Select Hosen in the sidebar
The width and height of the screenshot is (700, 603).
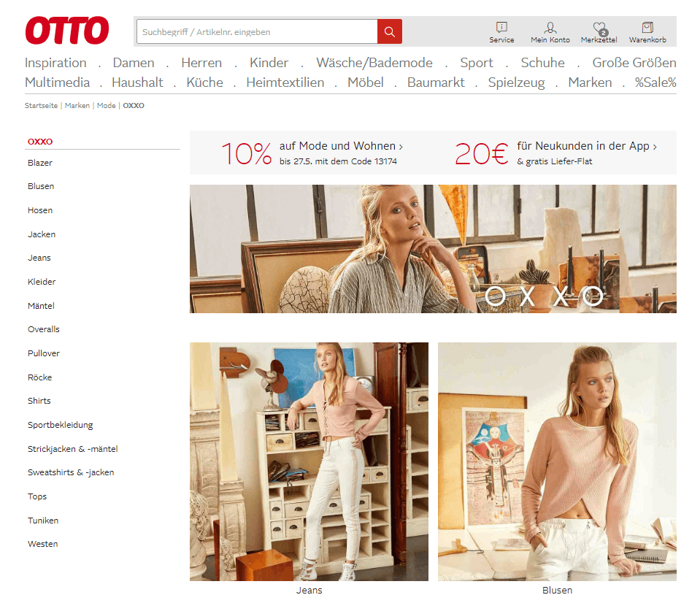tap(40, 210)
